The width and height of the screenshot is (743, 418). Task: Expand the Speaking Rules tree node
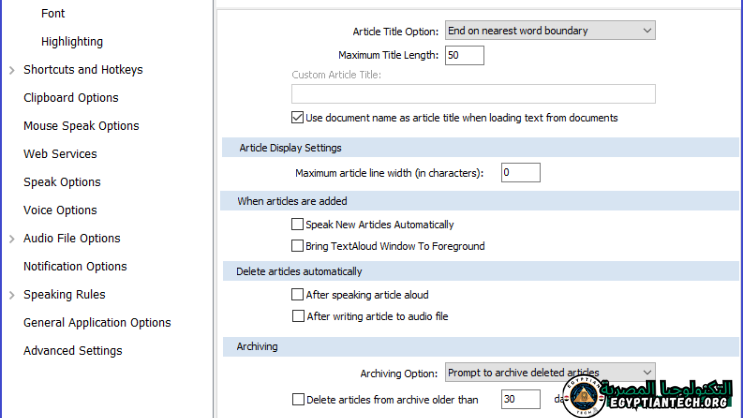click(11, 295)
